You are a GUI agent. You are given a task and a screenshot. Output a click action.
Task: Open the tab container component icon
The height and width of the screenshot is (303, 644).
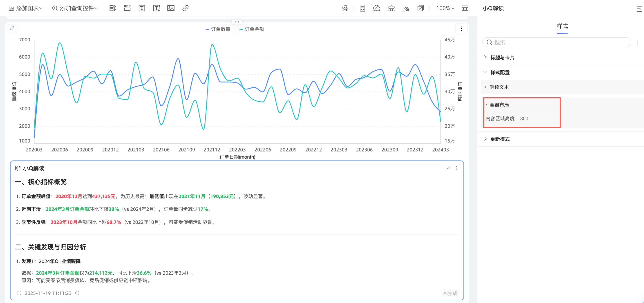[127, 8]
